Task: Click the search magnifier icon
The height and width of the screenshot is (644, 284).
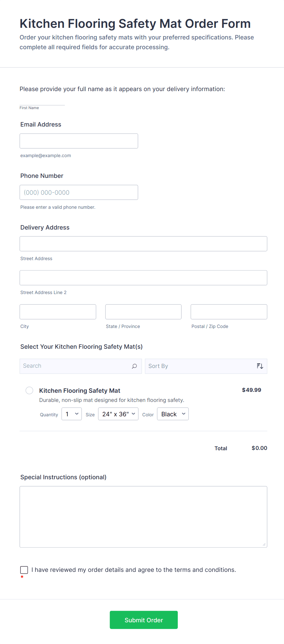Action: [134, 366]
